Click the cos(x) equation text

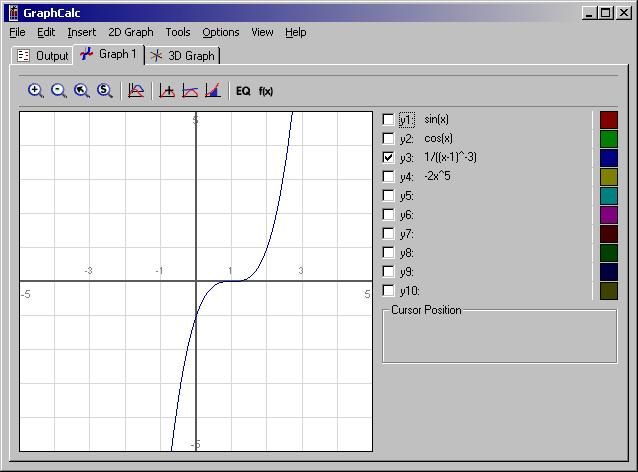click(x=438, y=138)
